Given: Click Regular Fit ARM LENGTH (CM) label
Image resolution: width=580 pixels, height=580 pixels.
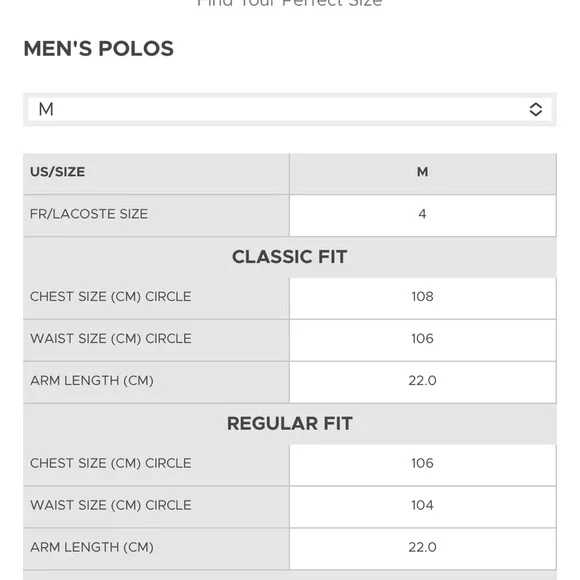Looking at the screenshot, I should (92, 547).
